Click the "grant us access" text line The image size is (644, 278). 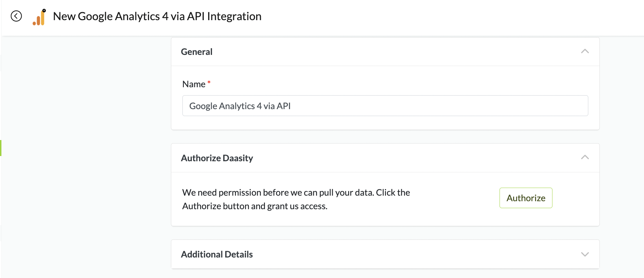click(255, 206)
